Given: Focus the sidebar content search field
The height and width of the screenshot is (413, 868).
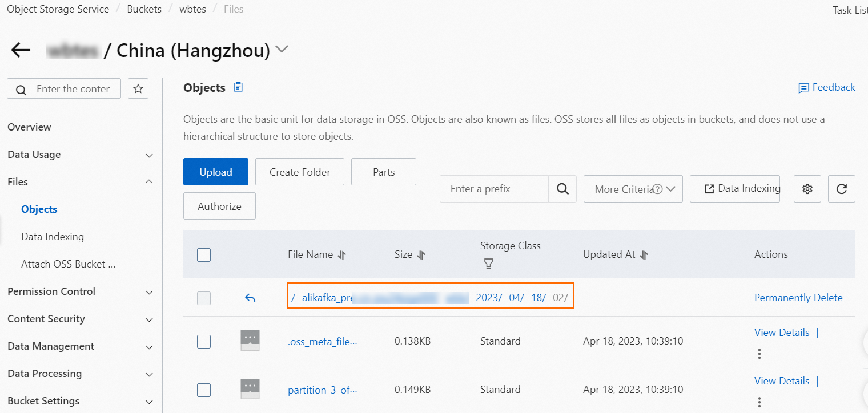Looking at the screenshot, I should click(x=64, y=88).
